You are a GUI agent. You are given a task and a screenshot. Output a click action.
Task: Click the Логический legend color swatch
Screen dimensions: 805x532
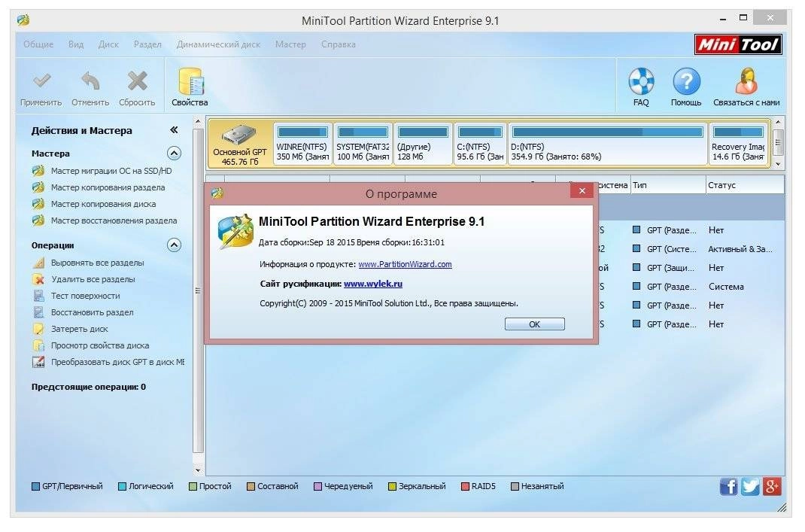tap(122, 486)
